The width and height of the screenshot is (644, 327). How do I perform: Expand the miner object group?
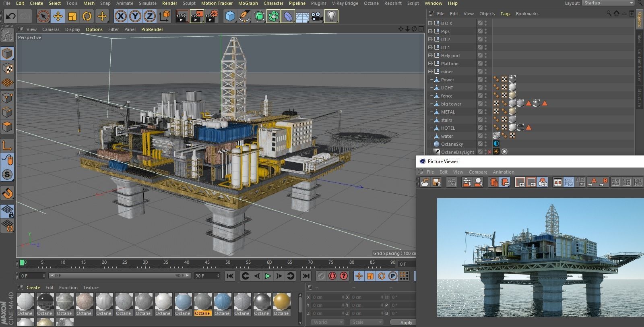430,72
